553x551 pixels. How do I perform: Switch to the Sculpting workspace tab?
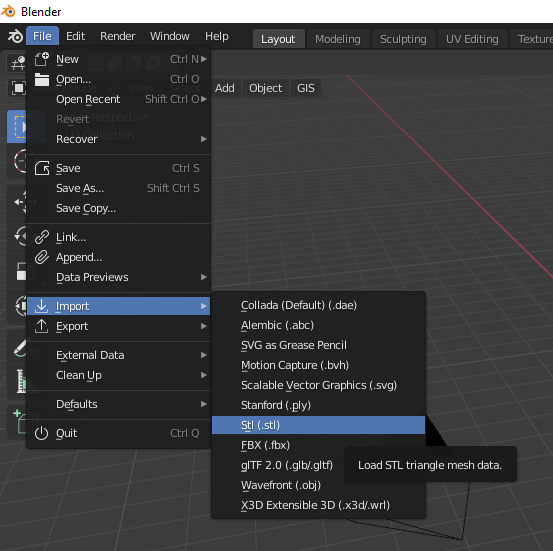pos(403,39)
